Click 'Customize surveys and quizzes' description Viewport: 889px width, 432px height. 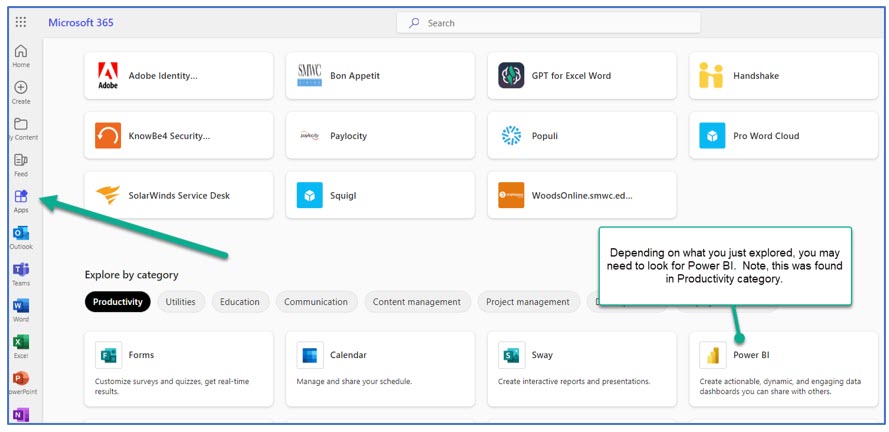(172, 386)
